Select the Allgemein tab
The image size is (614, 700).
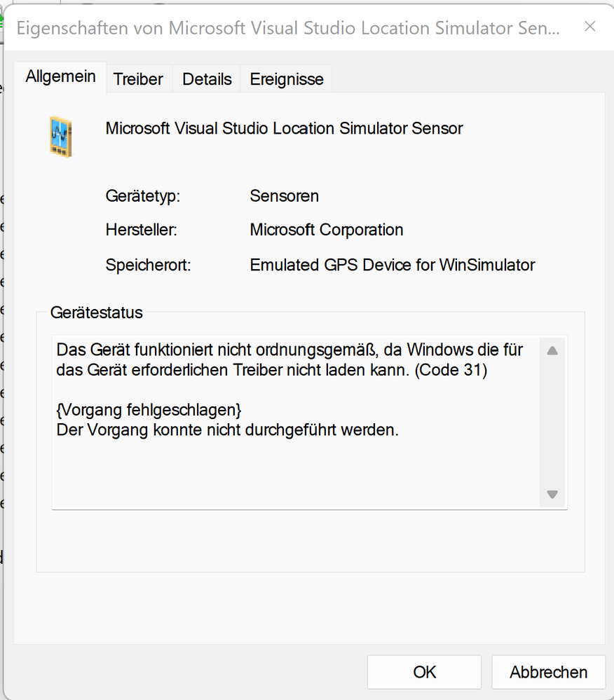coord(60,76)
